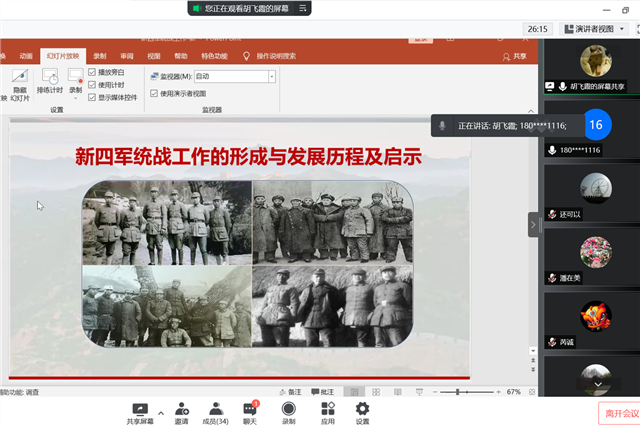Click the Leave Meeting (离开会议) button
The height and width of the screenshot is (426, 640).
click(x=618, y=412)
